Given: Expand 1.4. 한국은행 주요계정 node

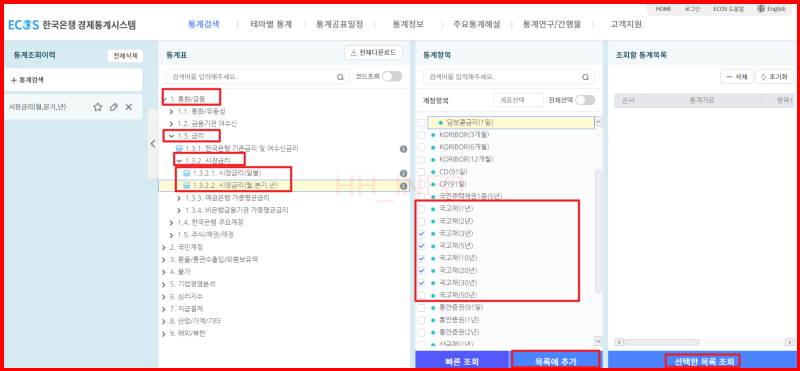Looking at the screenshot, I should point(172,222).
